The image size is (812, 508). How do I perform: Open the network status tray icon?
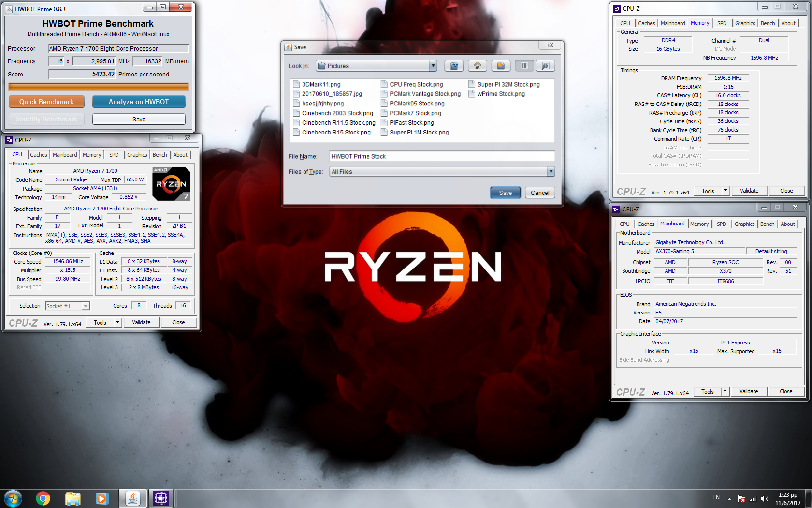[753, 499]
